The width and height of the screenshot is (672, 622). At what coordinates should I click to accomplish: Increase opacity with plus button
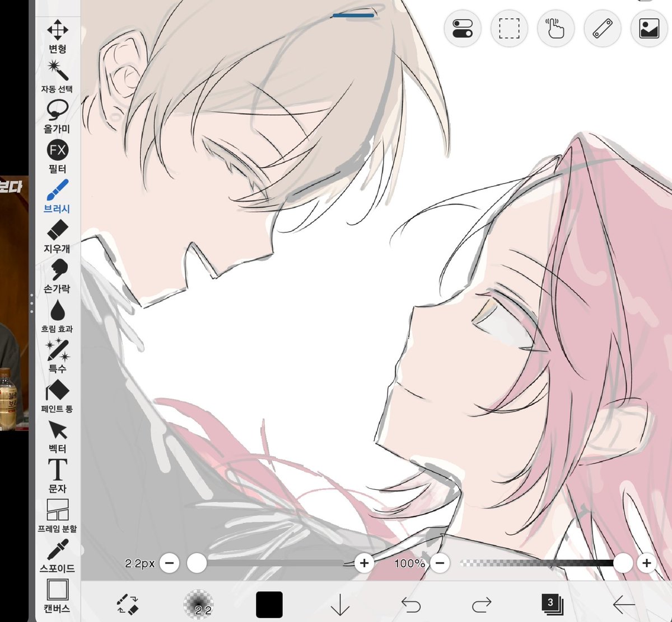[x=647, y=563]
